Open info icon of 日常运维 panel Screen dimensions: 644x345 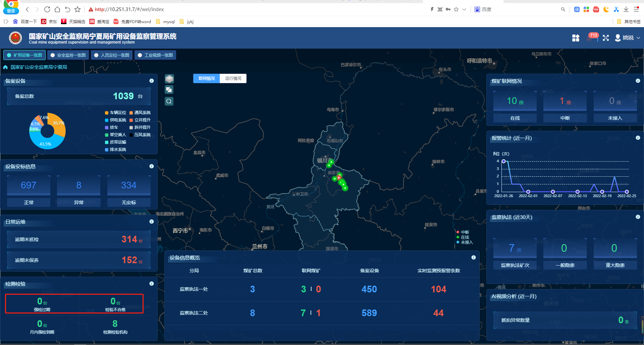pos(152,222)
